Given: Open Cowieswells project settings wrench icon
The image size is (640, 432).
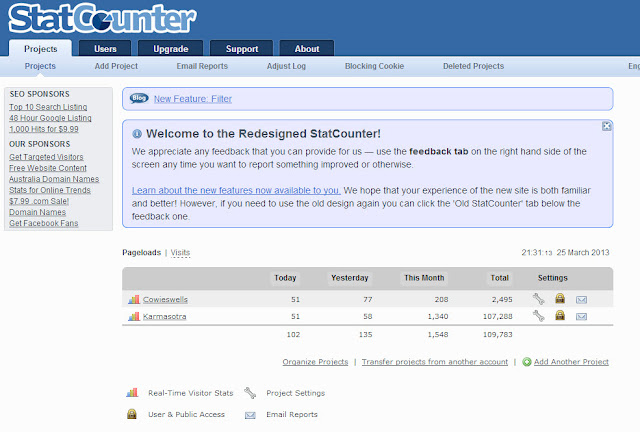Looking at the screenshot, I should [x=538, y=299].
